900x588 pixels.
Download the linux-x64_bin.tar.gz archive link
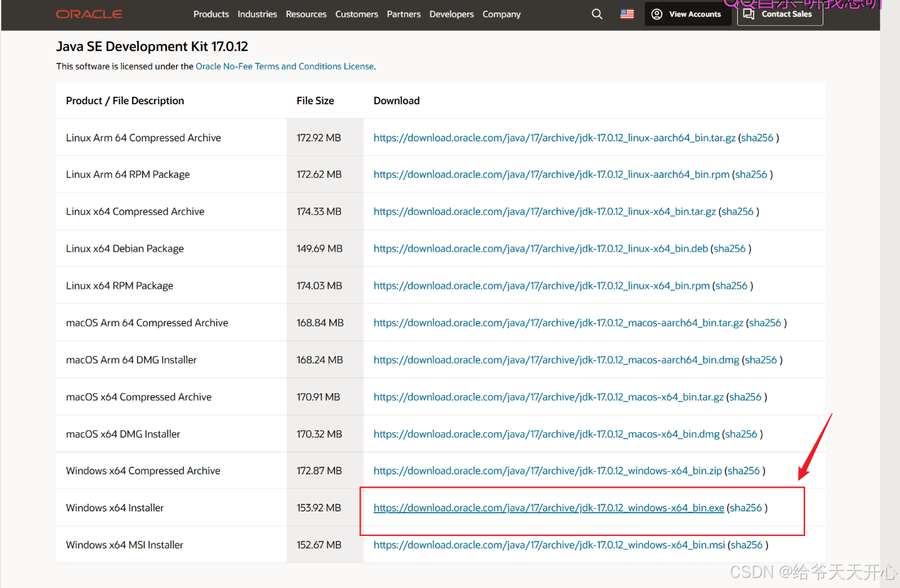(544, 211)
